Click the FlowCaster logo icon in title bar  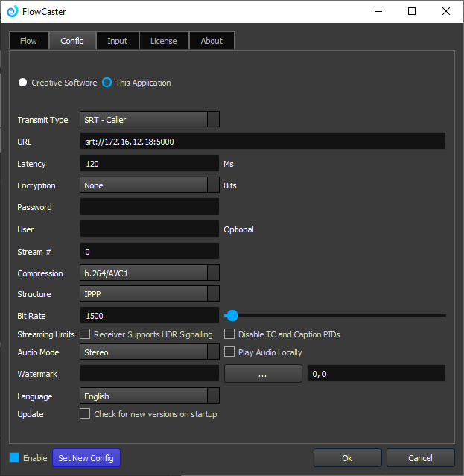pyautogui.click(x=13, y=11)
